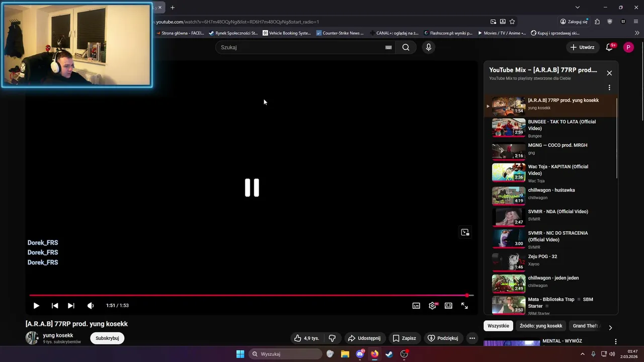The width and height of the screenshot is (644, 362).
Task: Open more actions below the video
Action: point(472,338)
